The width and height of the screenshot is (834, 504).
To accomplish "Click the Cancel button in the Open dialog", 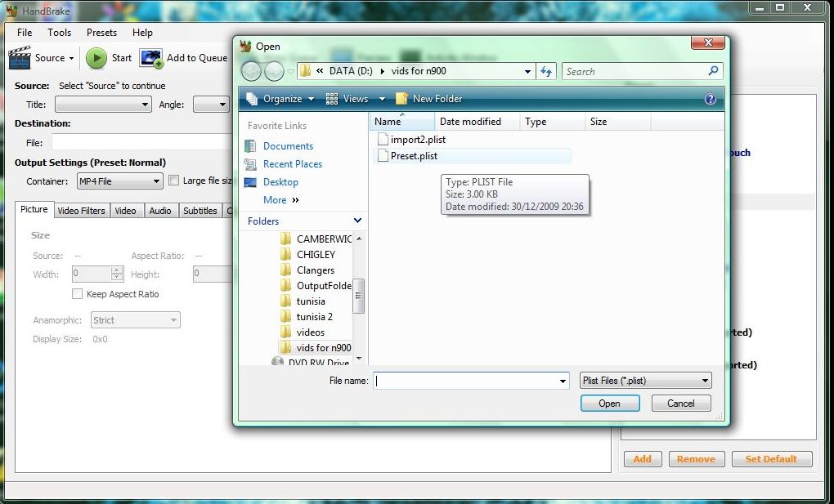I will (x=680, y=403).
